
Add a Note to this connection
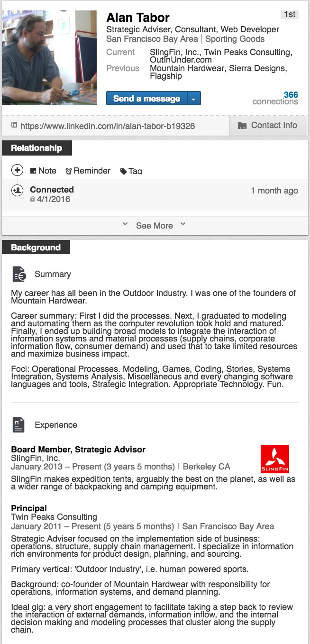[x=43, y=171]
